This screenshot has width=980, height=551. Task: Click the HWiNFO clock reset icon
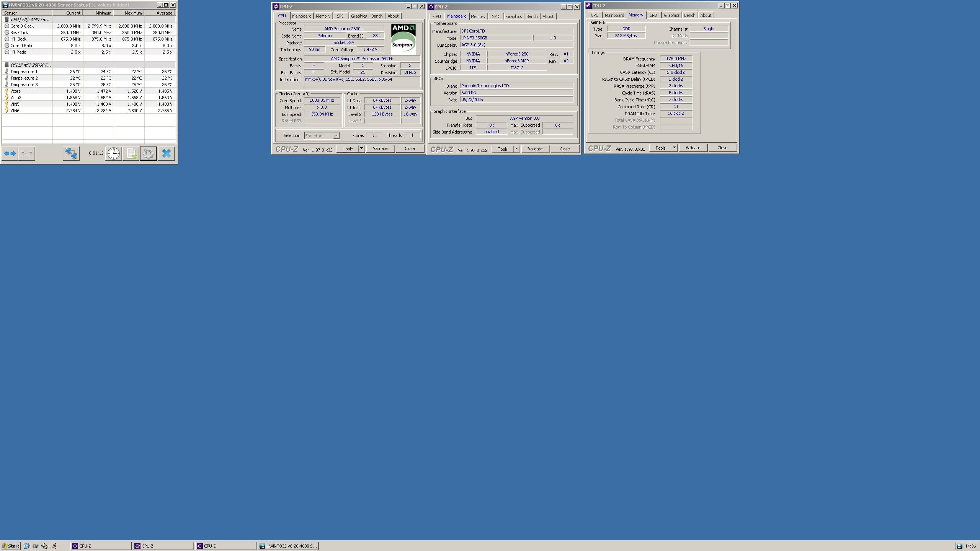tap(114, 153)
